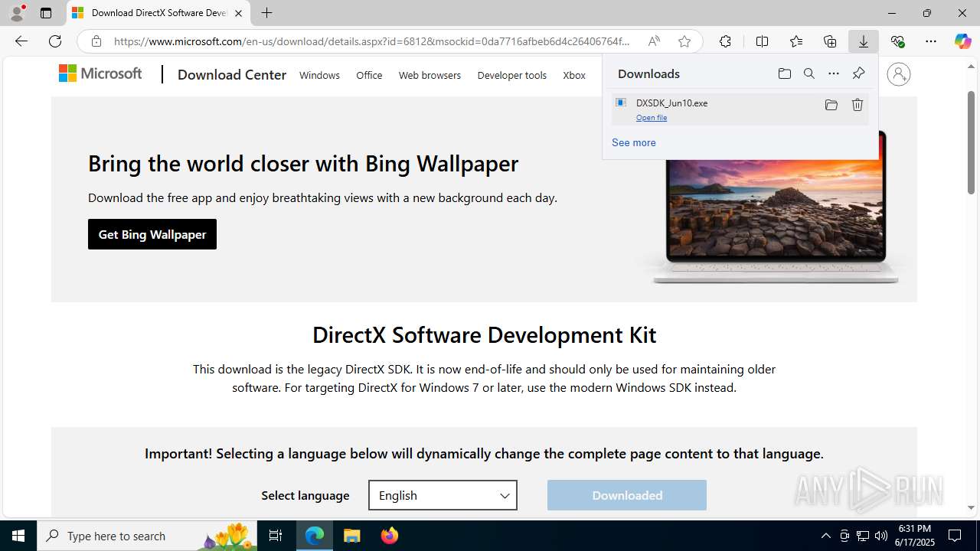Click See more in Downloads panel

tap(633, 142)
